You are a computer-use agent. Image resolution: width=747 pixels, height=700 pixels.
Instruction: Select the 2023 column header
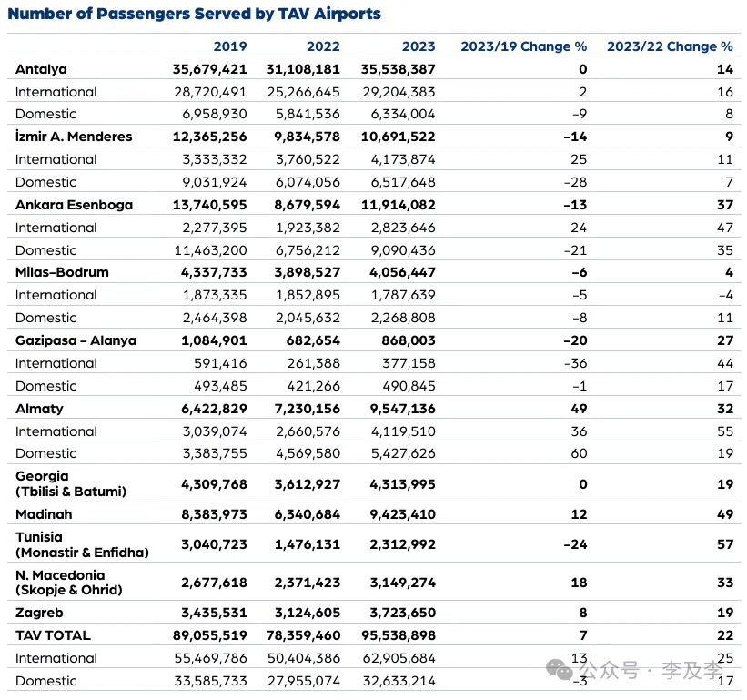[x=419, y=46]
